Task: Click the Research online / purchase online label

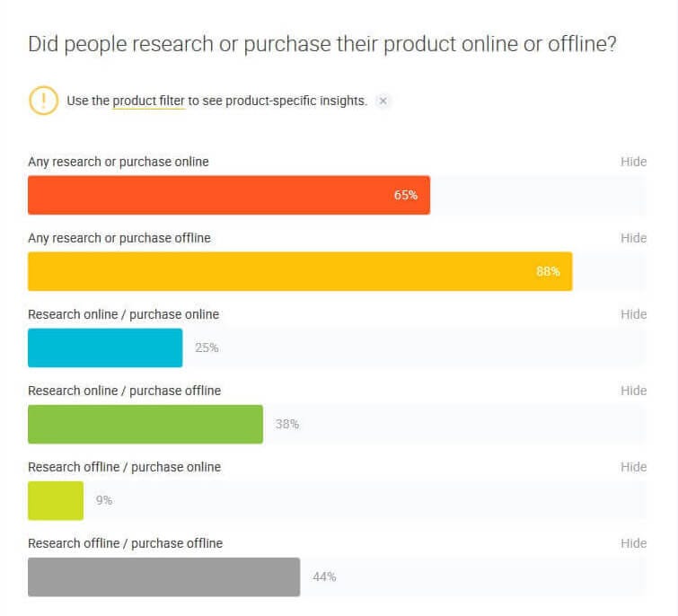Action: [124, 314]
